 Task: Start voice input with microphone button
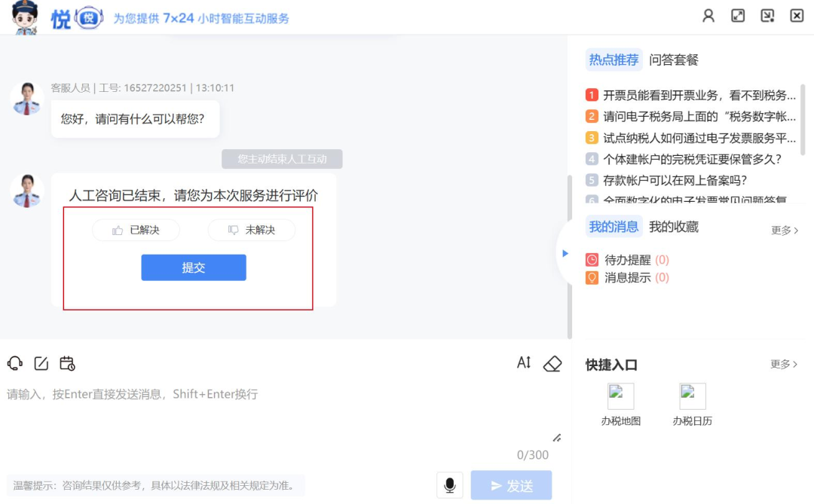pyautogui.click(x=449, y=485)
